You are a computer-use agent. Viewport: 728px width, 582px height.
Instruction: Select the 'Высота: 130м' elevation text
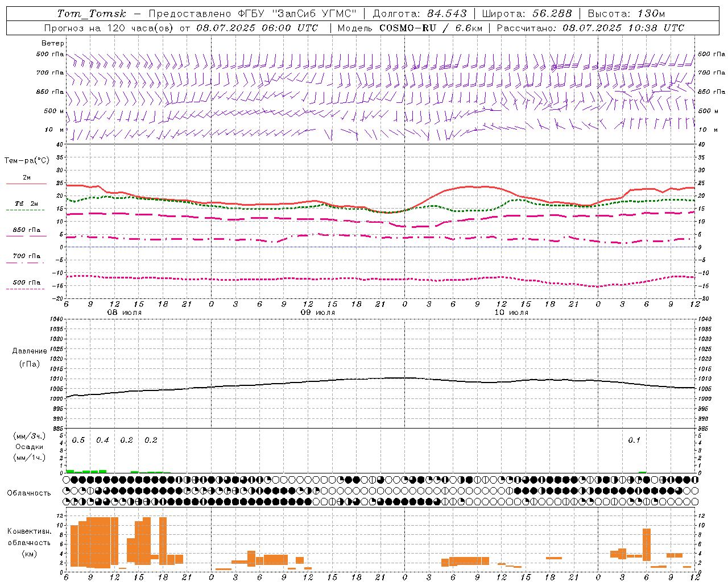point(626,14)
